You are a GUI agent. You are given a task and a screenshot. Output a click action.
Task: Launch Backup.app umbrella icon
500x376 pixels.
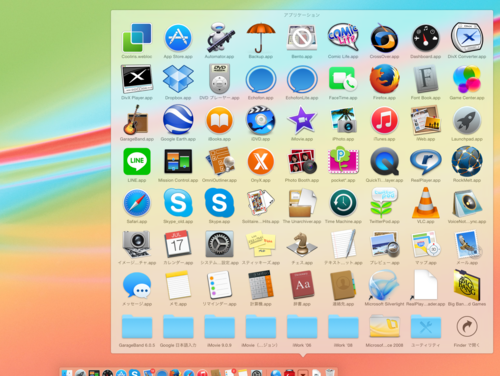[x=261, y=38]
